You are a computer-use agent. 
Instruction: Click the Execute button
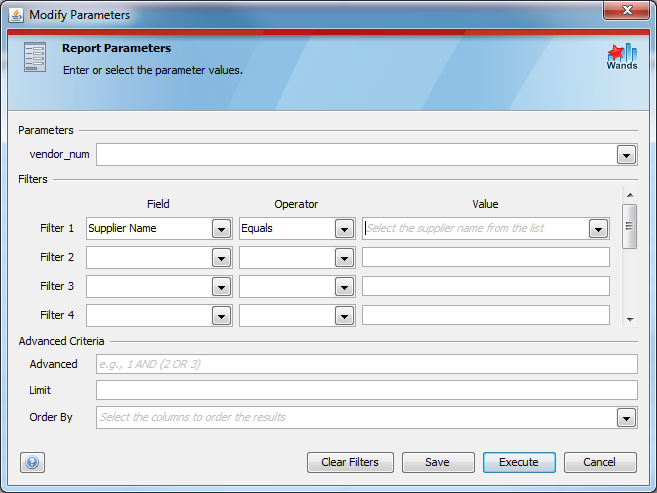pyautogui.click(x=519, y=462)
